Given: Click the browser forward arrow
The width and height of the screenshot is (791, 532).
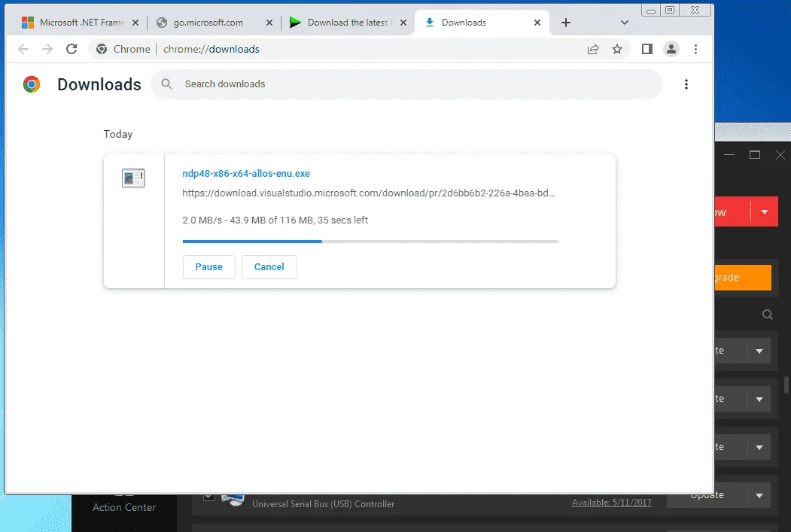Looking at the screenshot, I should (47, 49).
